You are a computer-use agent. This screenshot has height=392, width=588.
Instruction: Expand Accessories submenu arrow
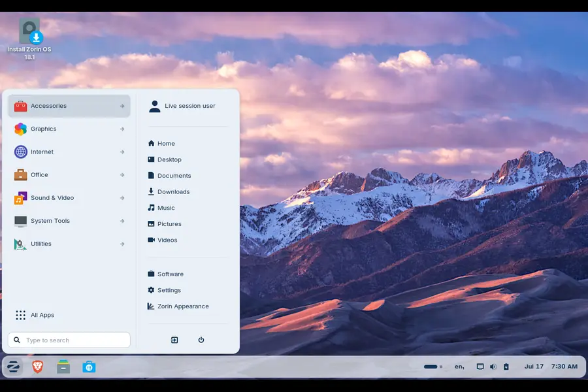(x=122, y=106)
